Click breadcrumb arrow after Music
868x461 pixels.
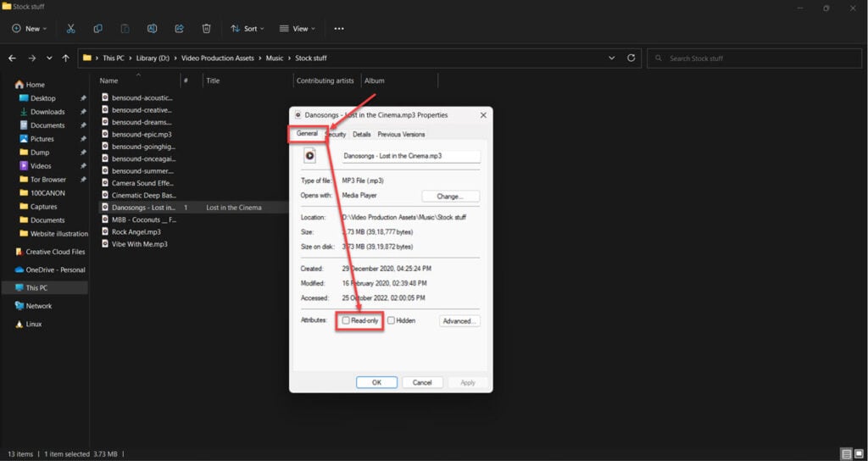pos(289,58)
